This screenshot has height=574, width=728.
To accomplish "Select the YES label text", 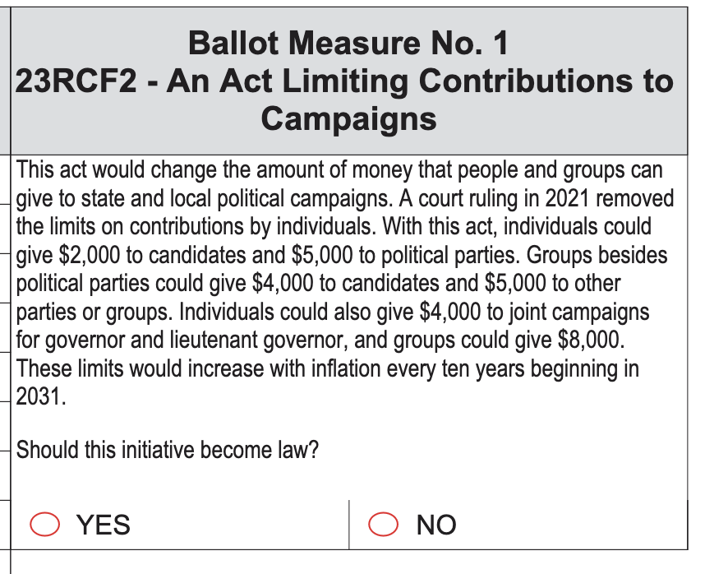I will (103, 525).
